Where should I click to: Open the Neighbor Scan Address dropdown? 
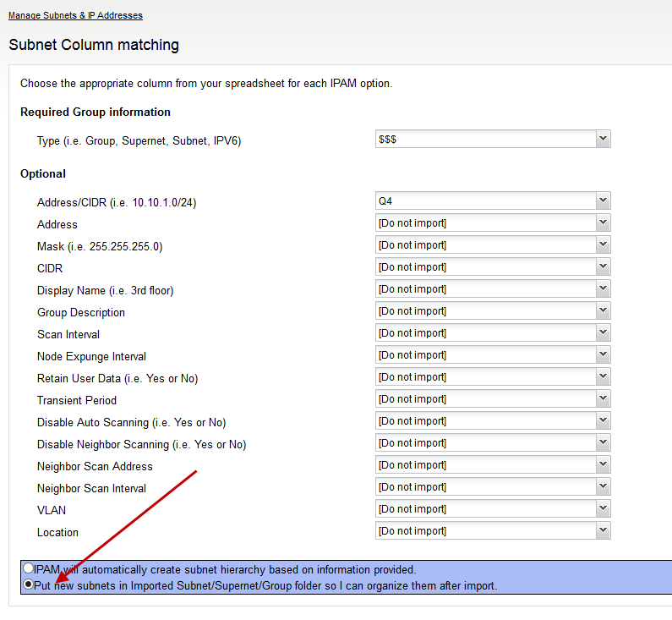pyautogui.click(x=493, y=465)
